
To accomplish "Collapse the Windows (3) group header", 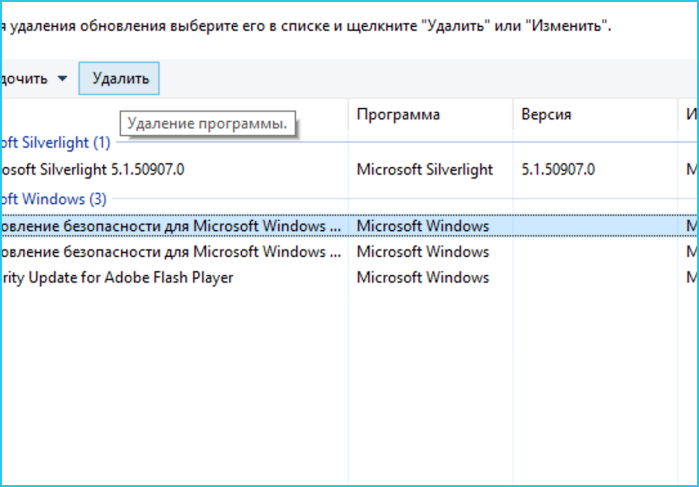I will pyautogui.click(x=53, y=199).
